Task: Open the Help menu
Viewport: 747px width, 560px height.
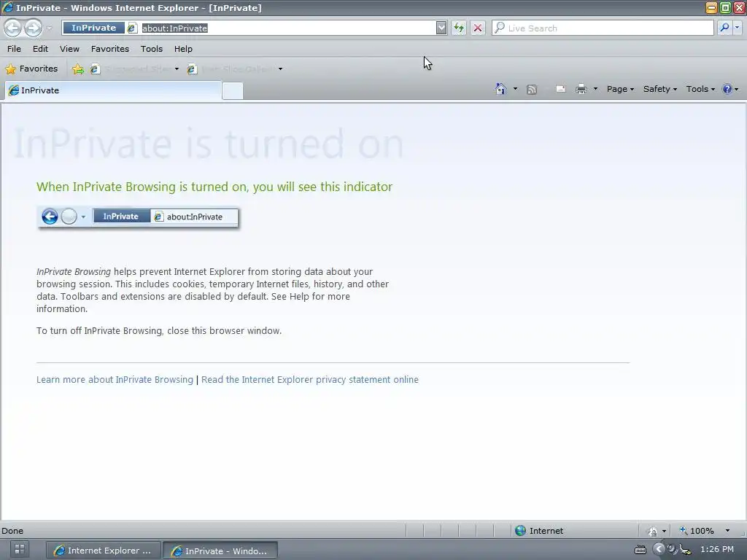Action: click(183, 49)
